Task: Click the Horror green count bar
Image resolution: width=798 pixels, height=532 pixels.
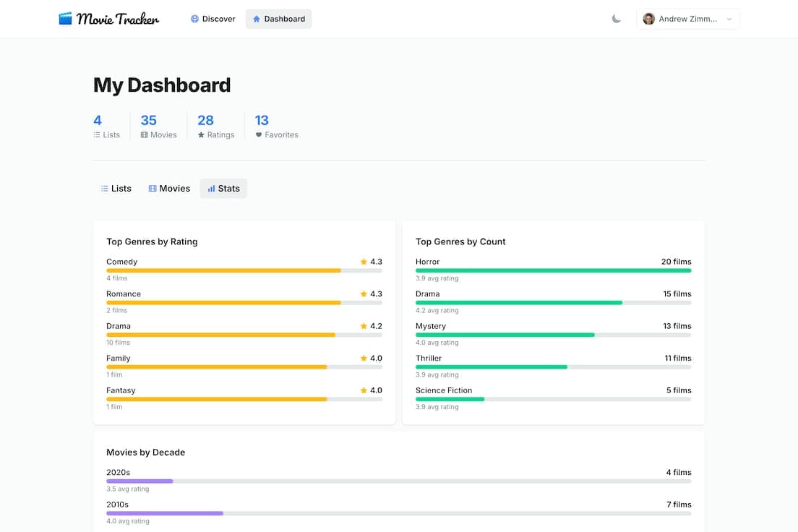Action: tap(553, 271)
